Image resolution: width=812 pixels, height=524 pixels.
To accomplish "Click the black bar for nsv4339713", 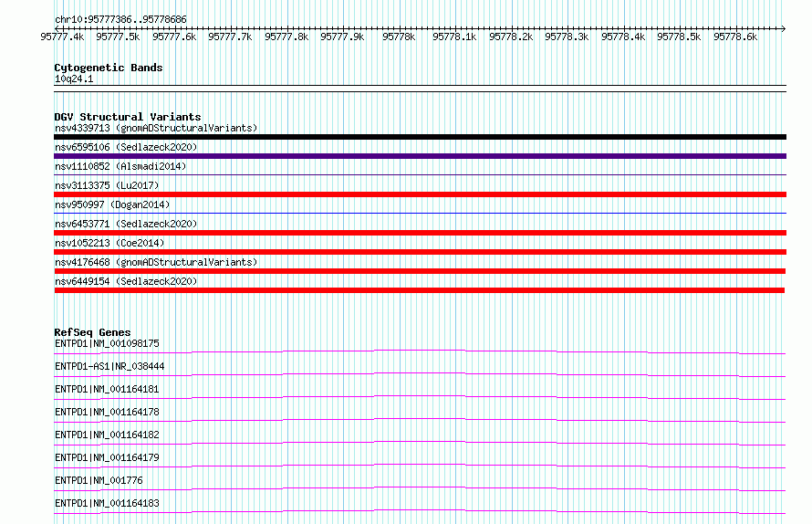I will tap(420, 137).
